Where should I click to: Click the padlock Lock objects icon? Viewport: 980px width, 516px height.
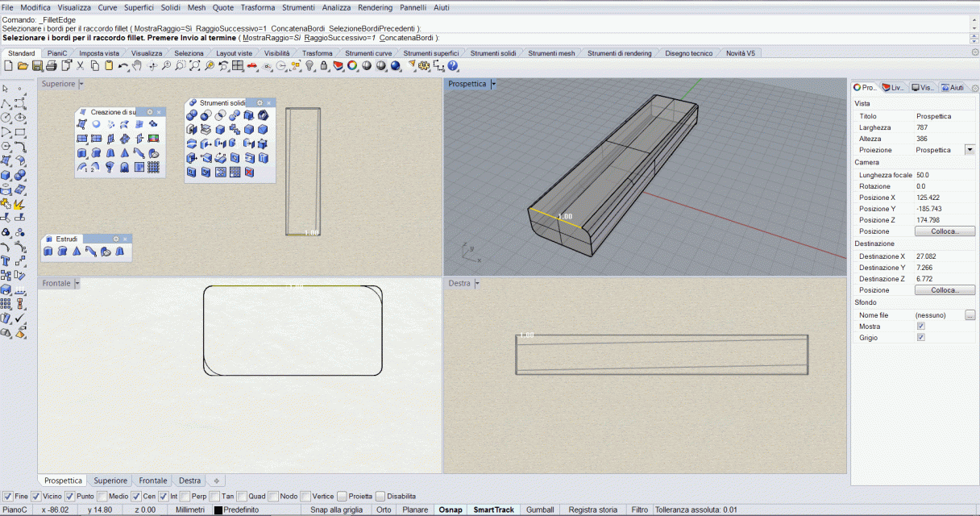coord(324,66)
